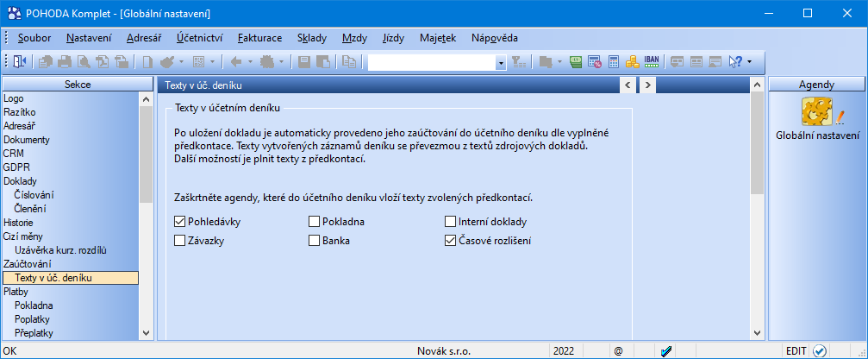This screenshot has height=359, width=868.
Task: Click the grayed left arrow toolbar icon
Action: pos(236,62)
